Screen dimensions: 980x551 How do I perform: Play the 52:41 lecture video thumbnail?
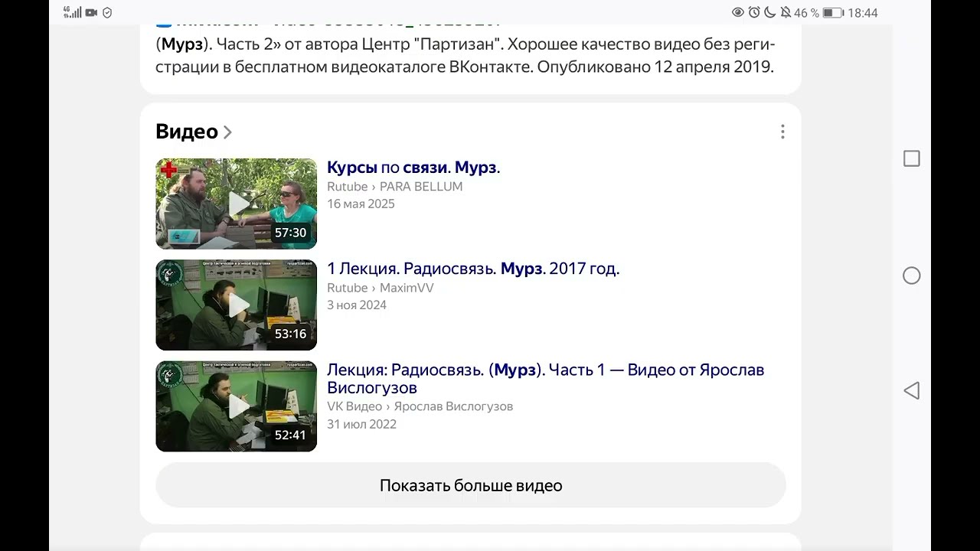click(237, 406)
